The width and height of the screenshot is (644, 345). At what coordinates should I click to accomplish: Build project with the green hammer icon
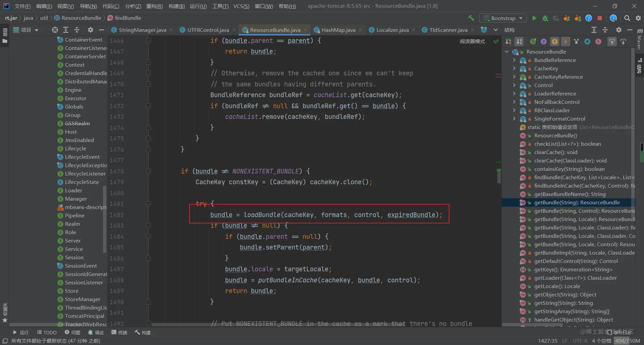point(471,18)
